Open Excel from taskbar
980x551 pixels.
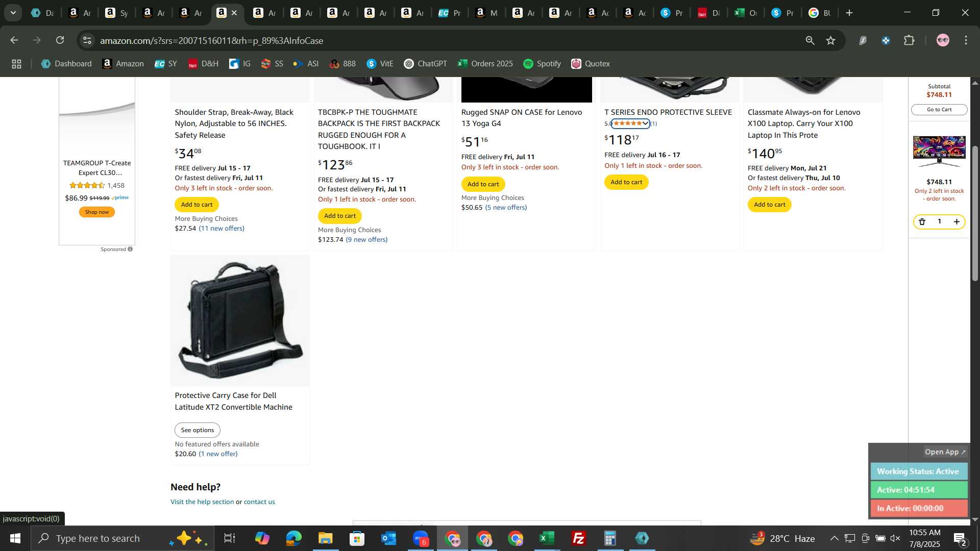point(547,538)
